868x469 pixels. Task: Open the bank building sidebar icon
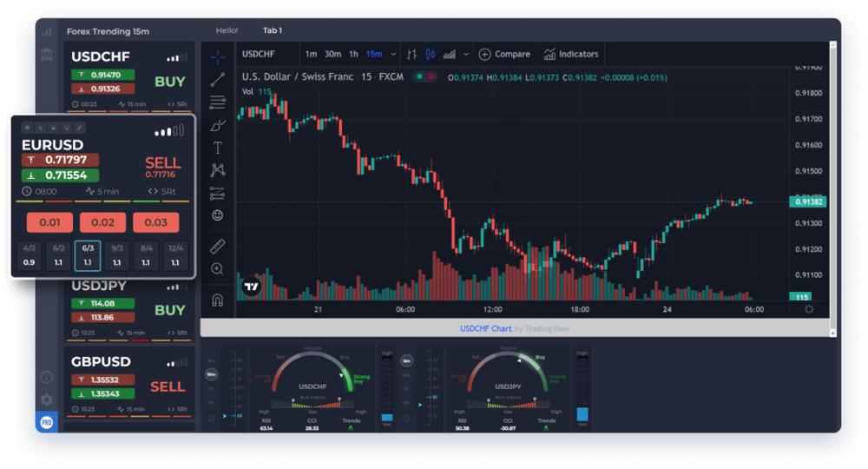47,54
